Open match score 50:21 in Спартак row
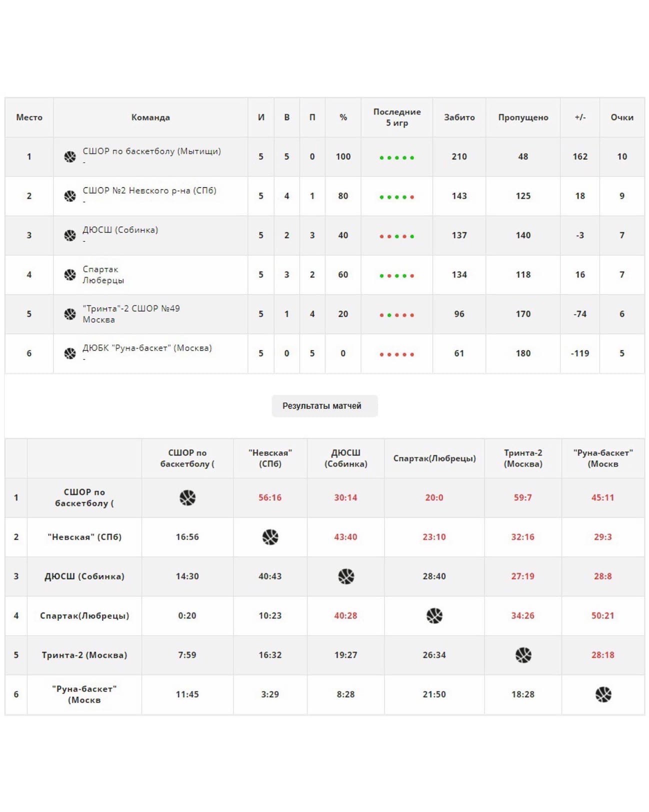 tap(602, 615)
